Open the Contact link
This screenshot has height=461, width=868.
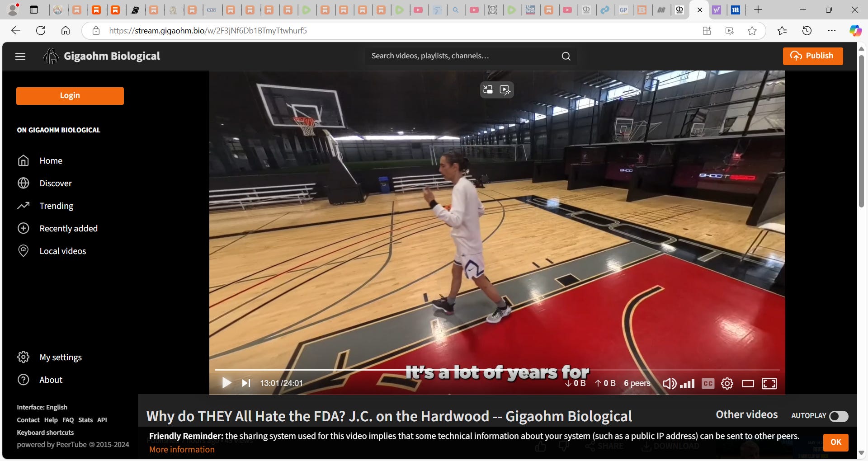coord(28,420)
